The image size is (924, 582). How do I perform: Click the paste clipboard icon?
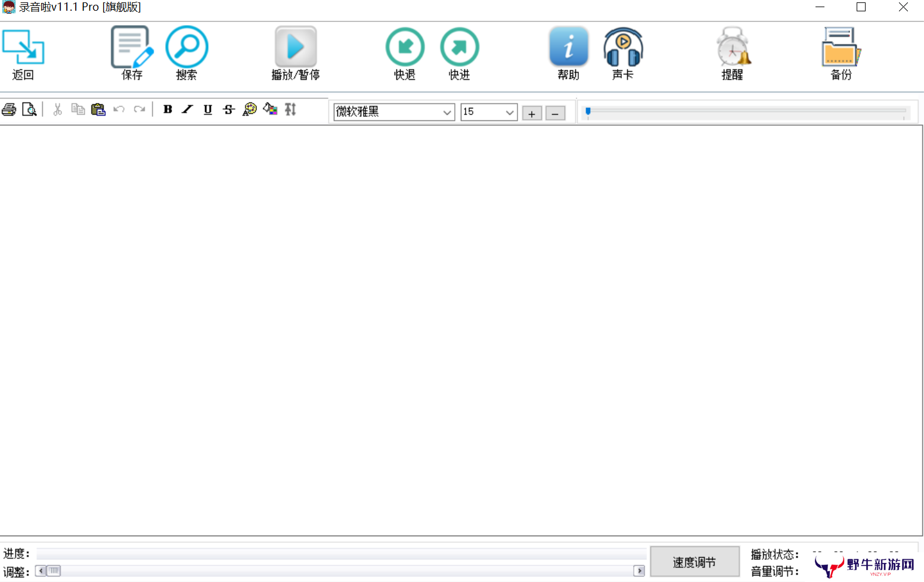click(x=98, y=110)
